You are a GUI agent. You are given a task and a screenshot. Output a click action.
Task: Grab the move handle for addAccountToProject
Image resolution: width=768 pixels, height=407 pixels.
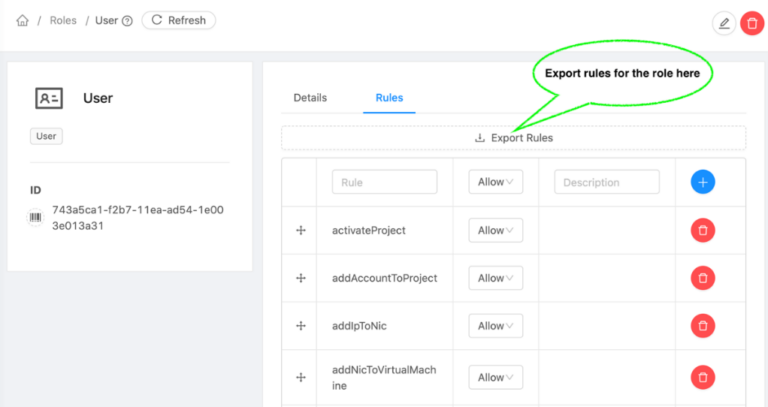click(x=301, y=278)
